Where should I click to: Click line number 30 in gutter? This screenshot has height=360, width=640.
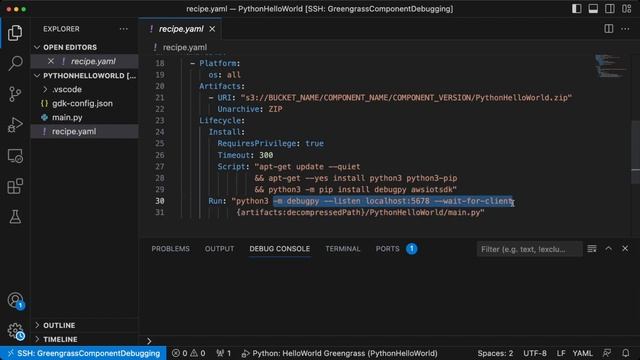(x=160, y=201)
